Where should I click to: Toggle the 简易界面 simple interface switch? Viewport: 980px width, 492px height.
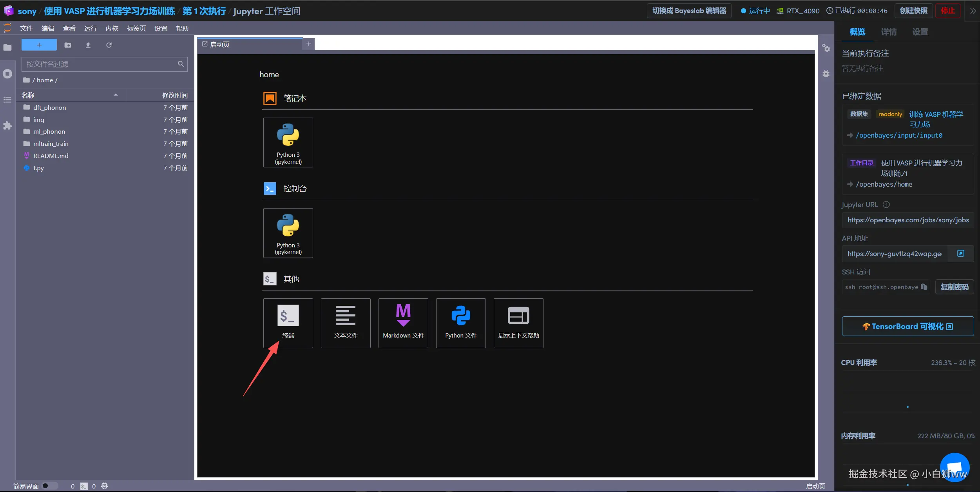(x=49, y=486)
